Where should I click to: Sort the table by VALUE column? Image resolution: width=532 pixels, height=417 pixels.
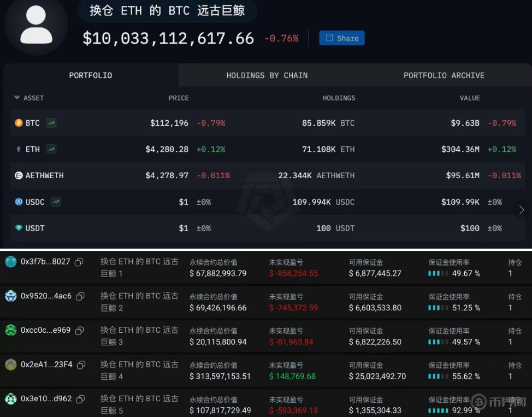(469, 98)
